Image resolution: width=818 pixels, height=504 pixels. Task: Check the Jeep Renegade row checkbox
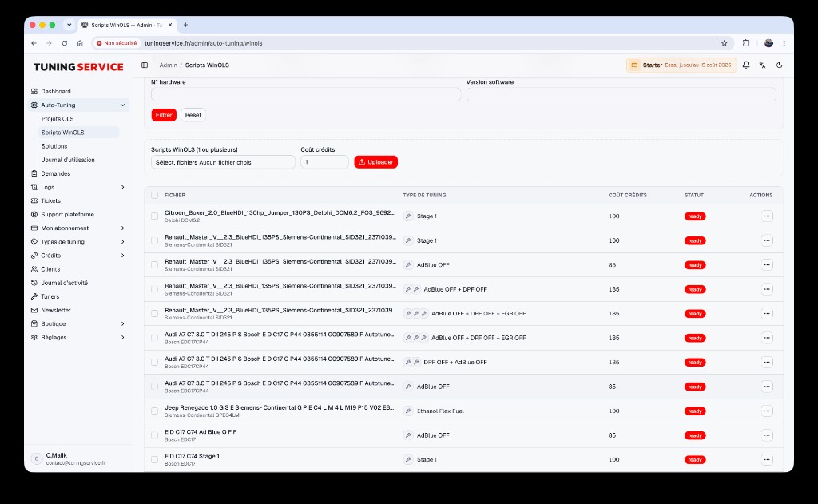[154, 411]
